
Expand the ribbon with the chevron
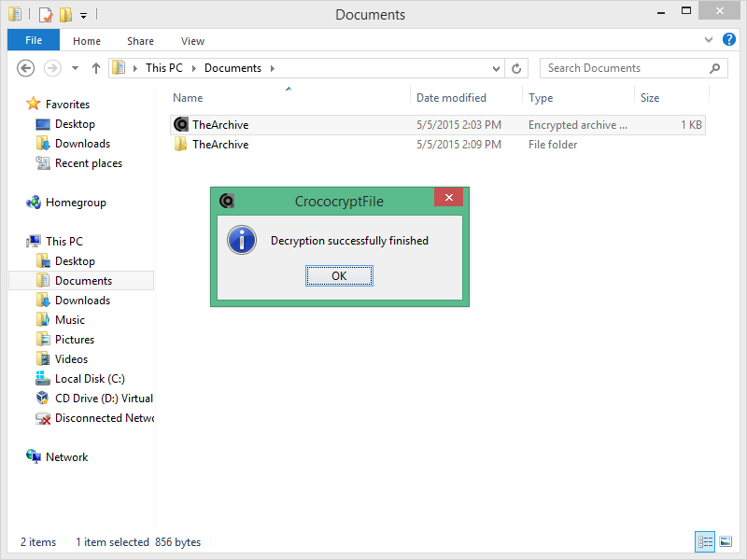pyautogui.click(x=709, y=39)
